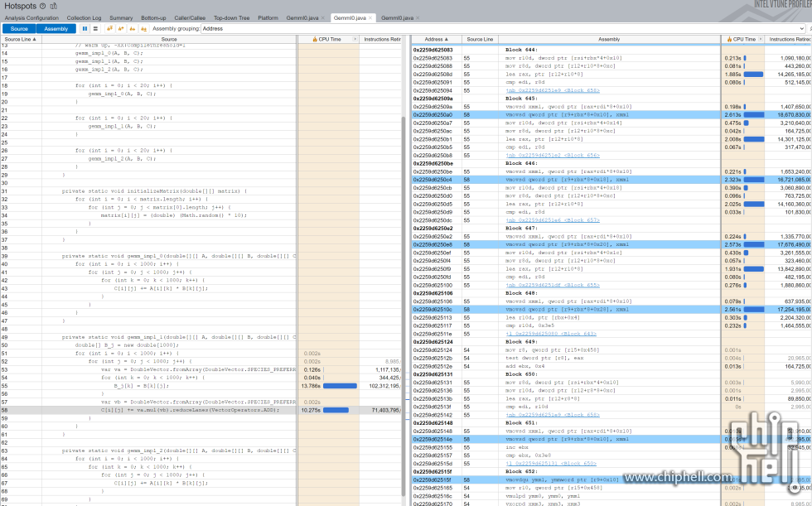The height and width of the screenshot is (506, 812).
Task: Open the Hotspots help question-mark icon
Action: pyautogui.click(x=42, y=6)
